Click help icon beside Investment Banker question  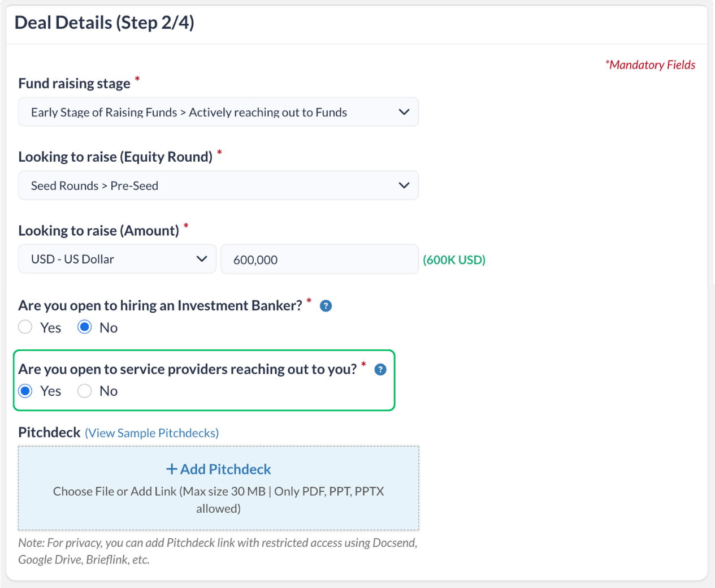click(x=326, y=306)
